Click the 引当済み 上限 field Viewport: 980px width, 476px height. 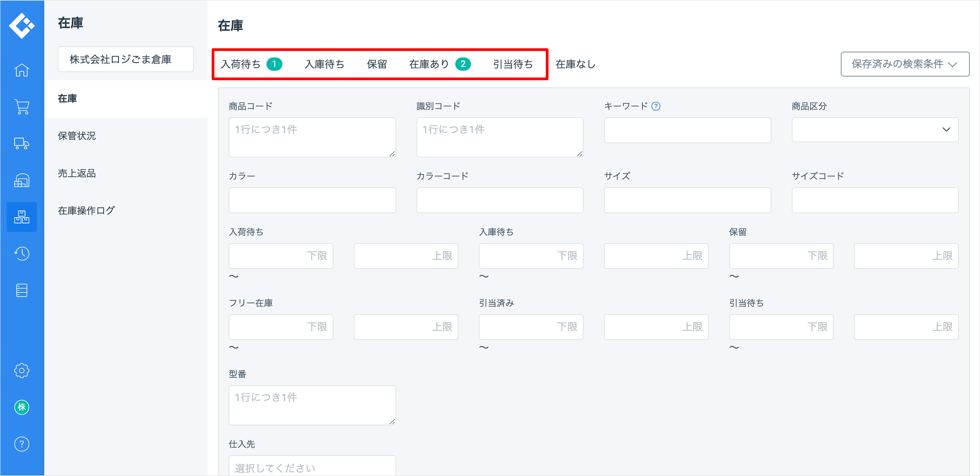(656, 327)
